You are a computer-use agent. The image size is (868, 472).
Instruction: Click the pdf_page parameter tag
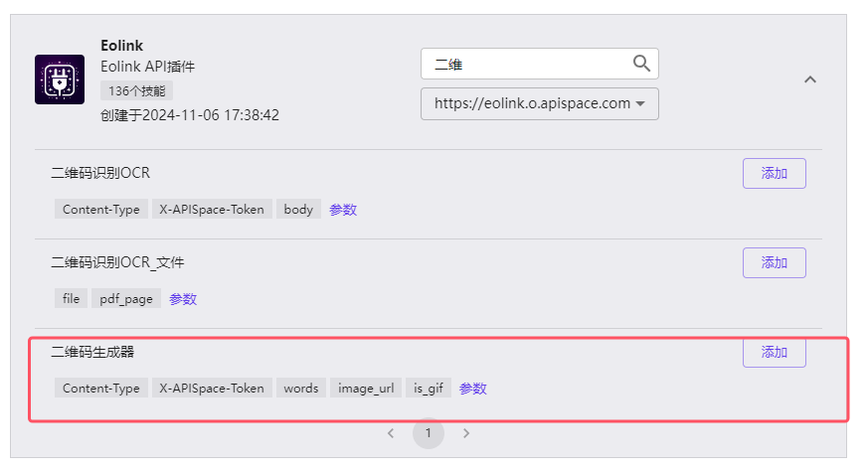[126, 298]
